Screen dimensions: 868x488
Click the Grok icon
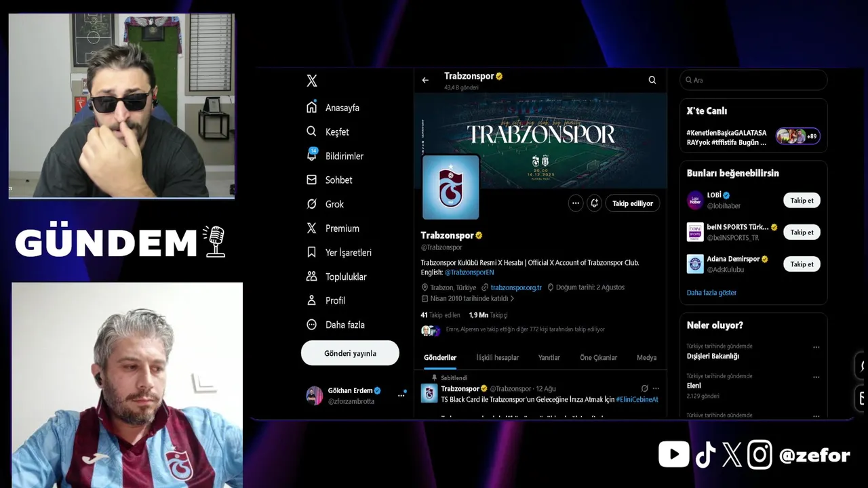click(312, 204)
